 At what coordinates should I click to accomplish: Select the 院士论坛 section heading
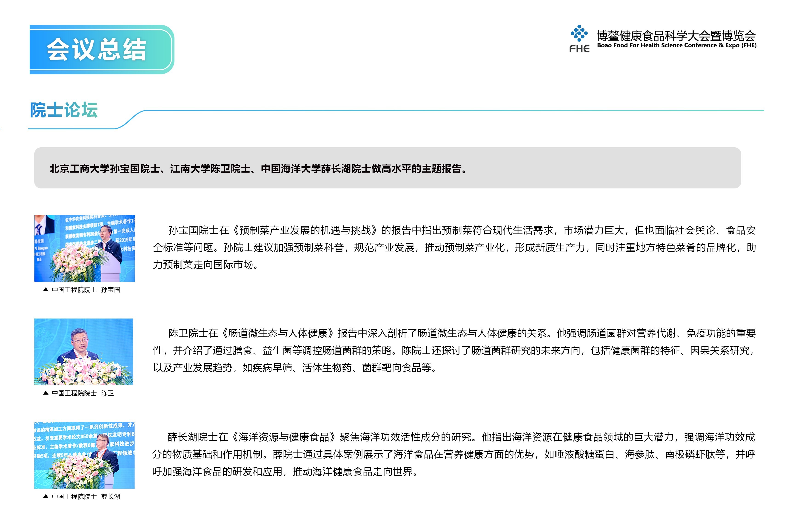64,110
